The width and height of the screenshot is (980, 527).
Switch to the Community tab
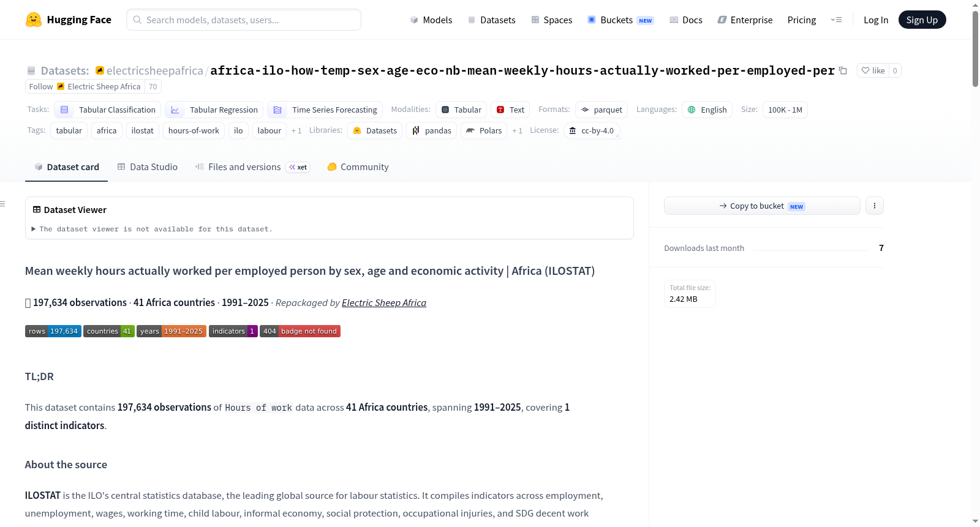(358, 167)
